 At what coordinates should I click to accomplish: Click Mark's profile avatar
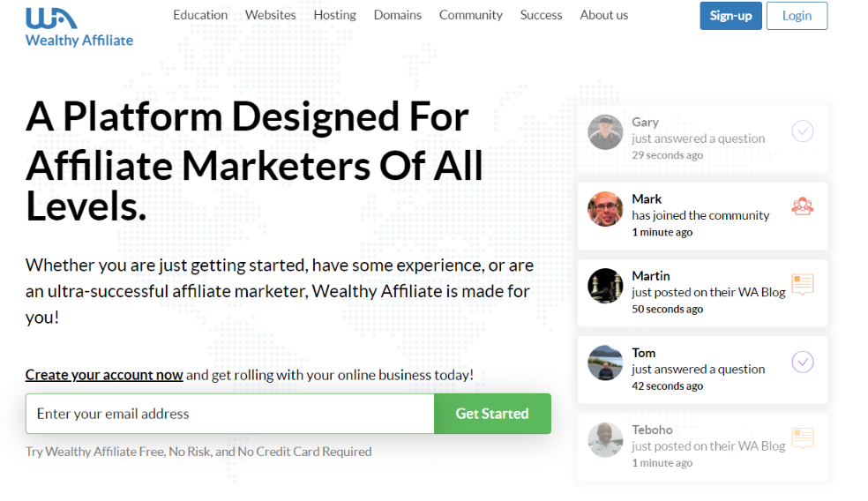(605, 209)
